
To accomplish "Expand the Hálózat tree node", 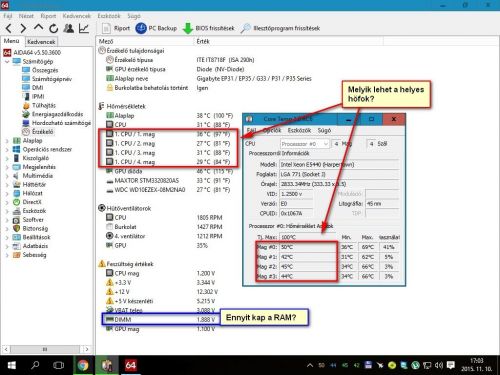I will tap(7, 193).
